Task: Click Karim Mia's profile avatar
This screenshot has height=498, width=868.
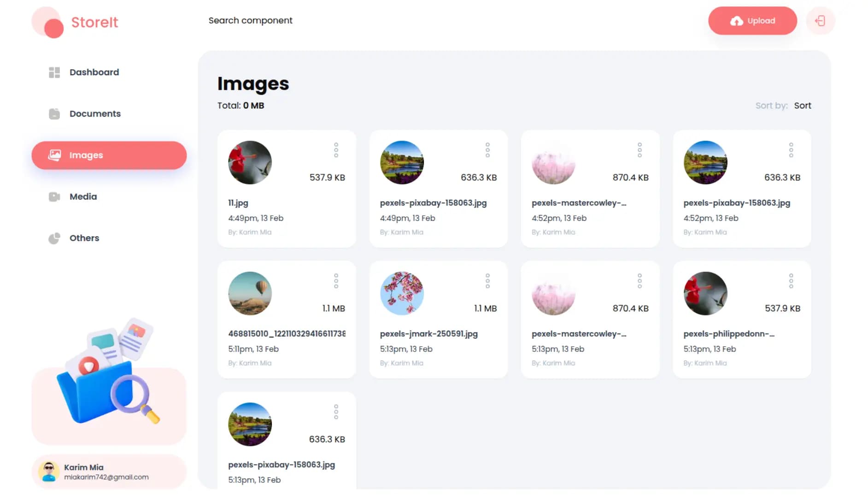Action: [x=49, y=472]
